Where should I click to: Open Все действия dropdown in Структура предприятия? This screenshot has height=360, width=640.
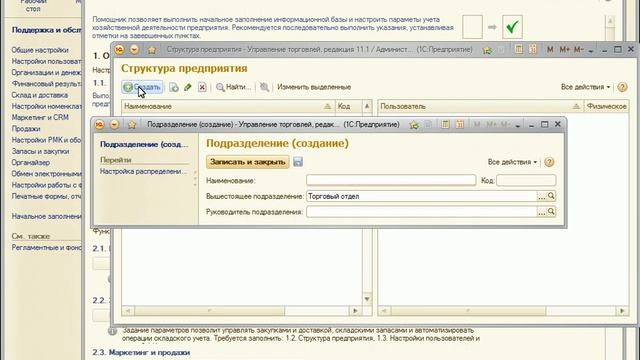(585, 87)
